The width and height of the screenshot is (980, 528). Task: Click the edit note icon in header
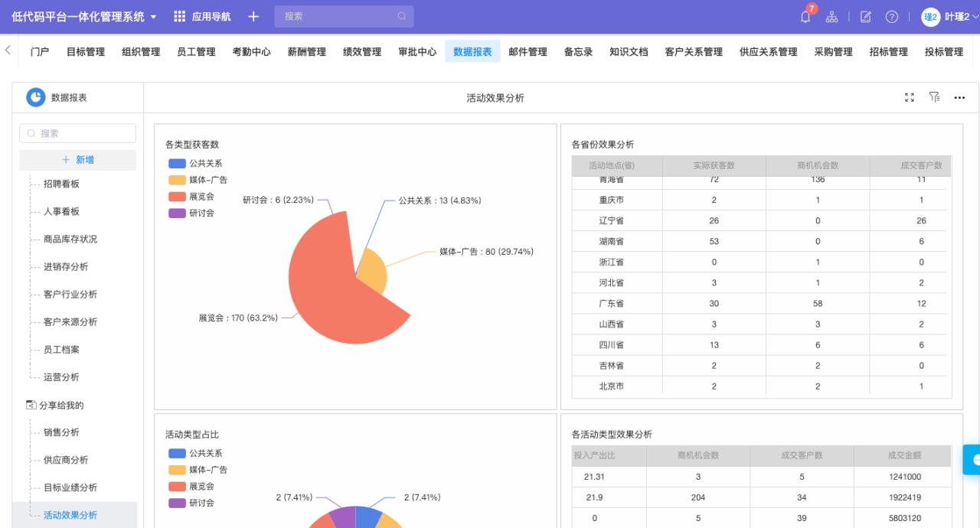click(866, 17)
